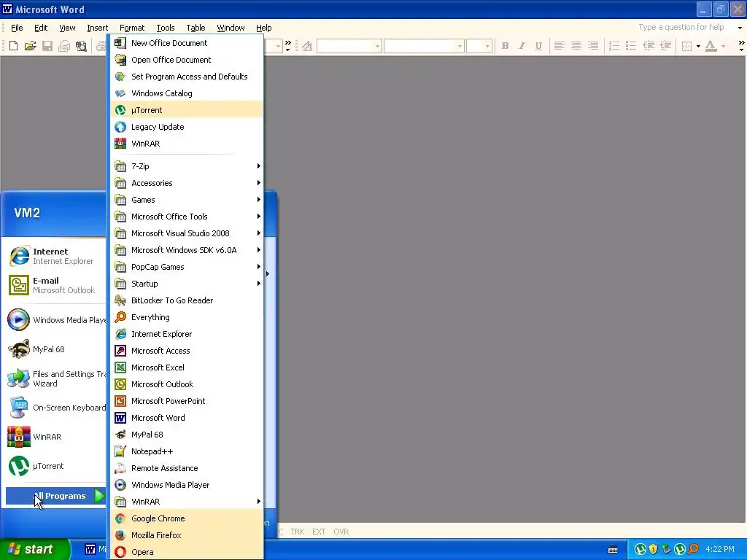Launch Microsoft Word from programs list

[x=187, y=418]
